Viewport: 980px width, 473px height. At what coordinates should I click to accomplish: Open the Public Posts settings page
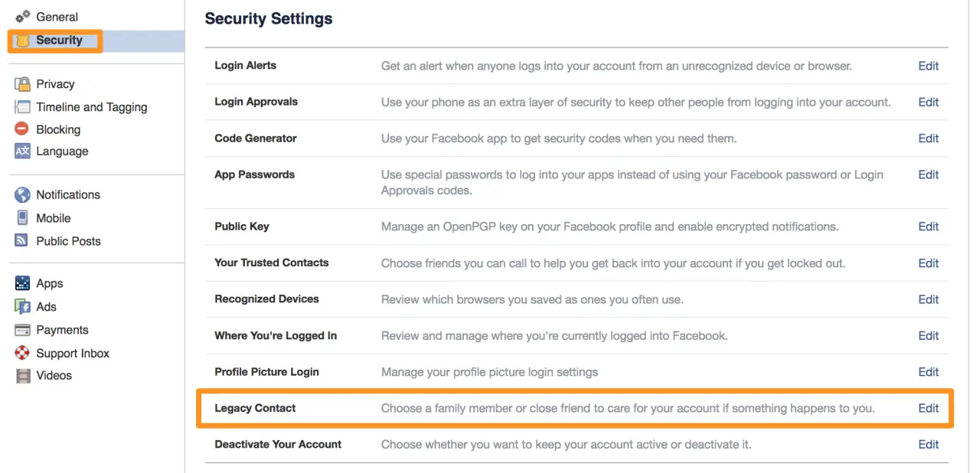click(x=68, y=241)
